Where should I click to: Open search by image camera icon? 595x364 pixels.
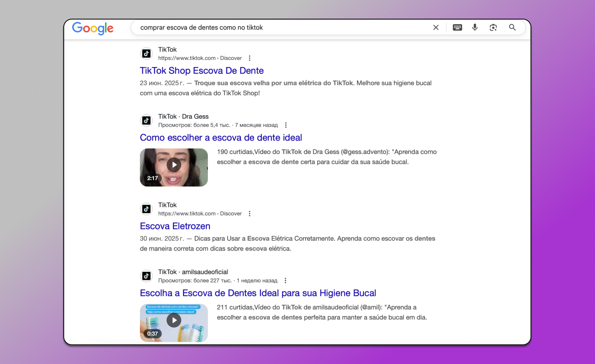(493, 28)
